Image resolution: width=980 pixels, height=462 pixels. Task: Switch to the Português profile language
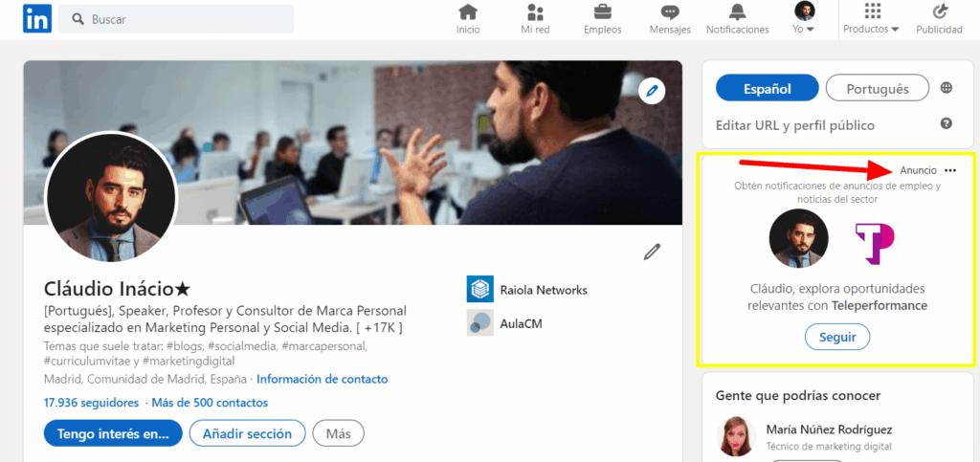click(878, 88)
